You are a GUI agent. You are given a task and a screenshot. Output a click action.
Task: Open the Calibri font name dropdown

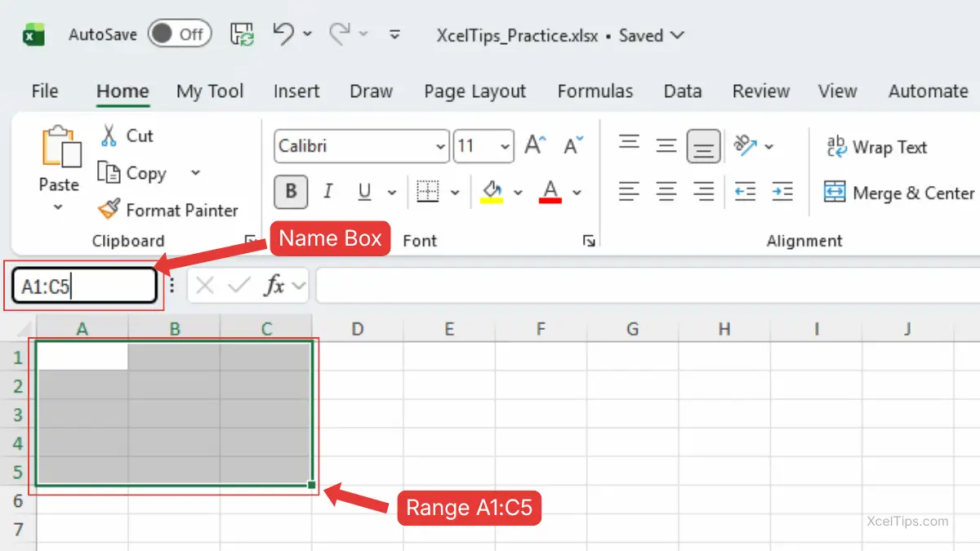(440, 147)
